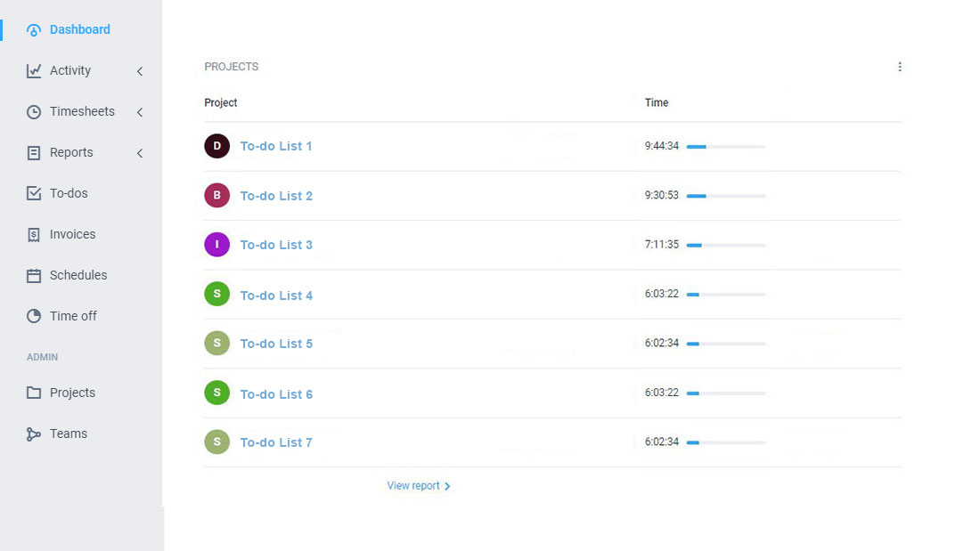The width and height of the screenshot is (980, 551).
Task: Click the I avatar for To-do List 3
Action: pos(216,245)
